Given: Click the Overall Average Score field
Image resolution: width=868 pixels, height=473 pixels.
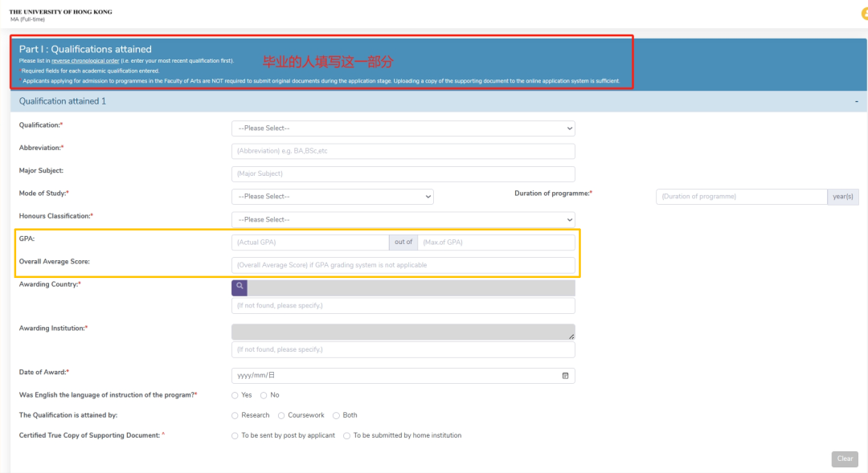Looking at the screenshot, I should point(403,265).
